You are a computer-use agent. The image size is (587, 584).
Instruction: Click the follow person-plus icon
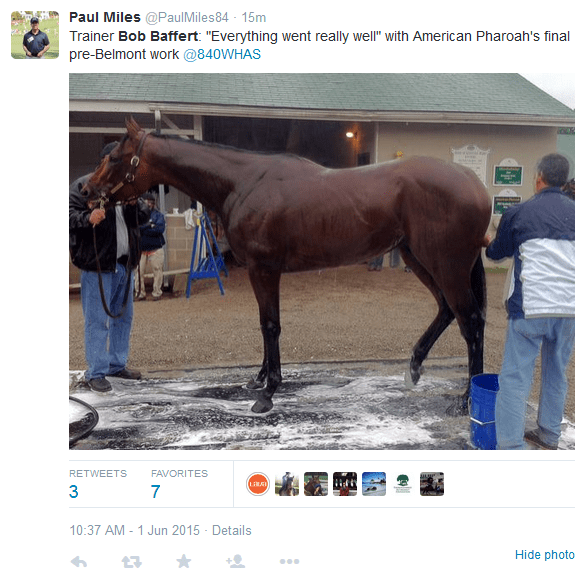(x=235, y=561)
